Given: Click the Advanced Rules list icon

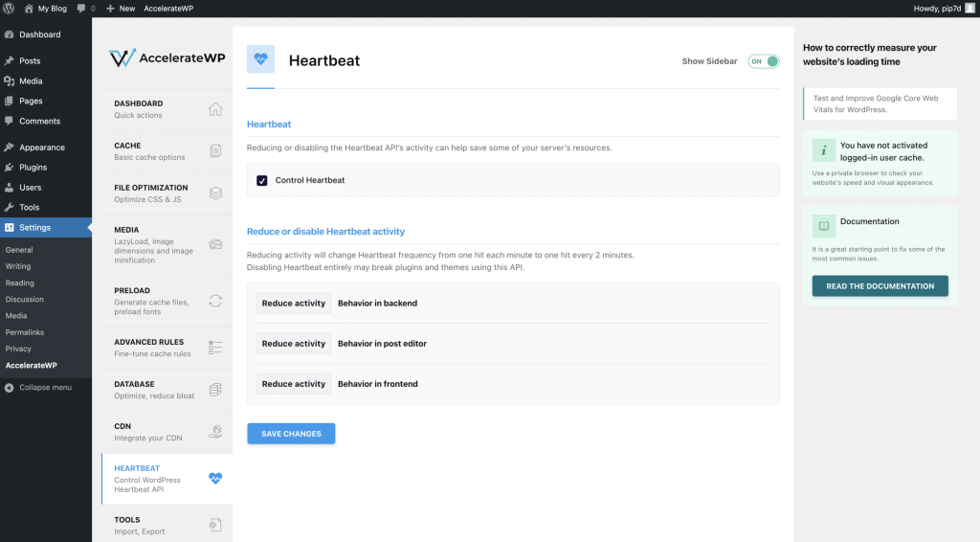Looking at the screenshot, I should pyautogui.click(x=215, y=348).
